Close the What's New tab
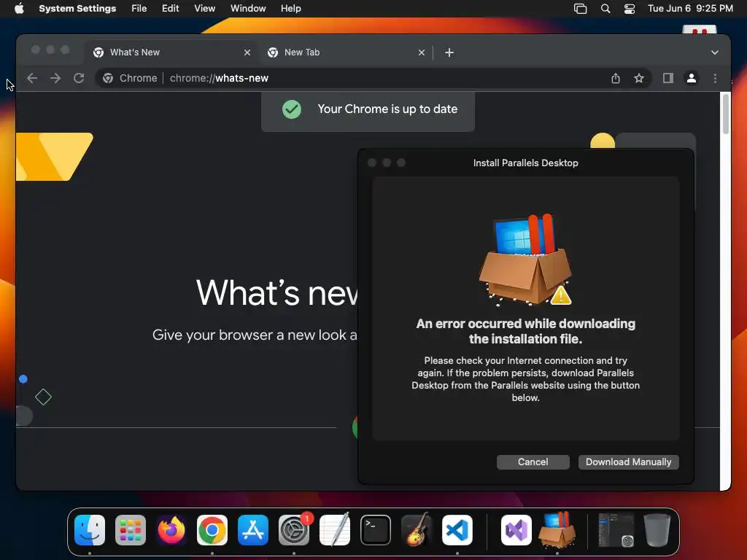Image resolution: width=747 pixels, height=560 pixels. point(247,52)
